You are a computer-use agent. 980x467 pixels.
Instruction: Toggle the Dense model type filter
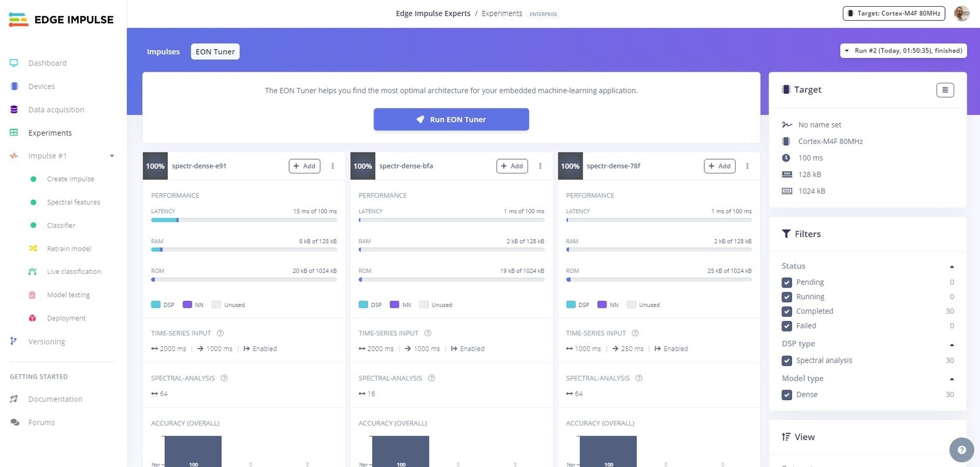pyautogui.click(x=787, y=395)
